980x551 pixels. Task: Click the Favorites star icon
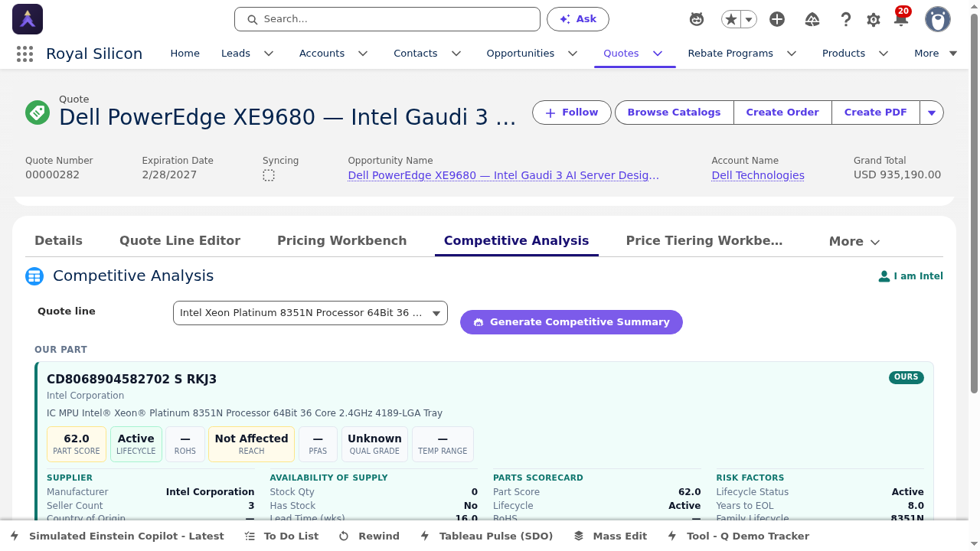click(731, 20)
